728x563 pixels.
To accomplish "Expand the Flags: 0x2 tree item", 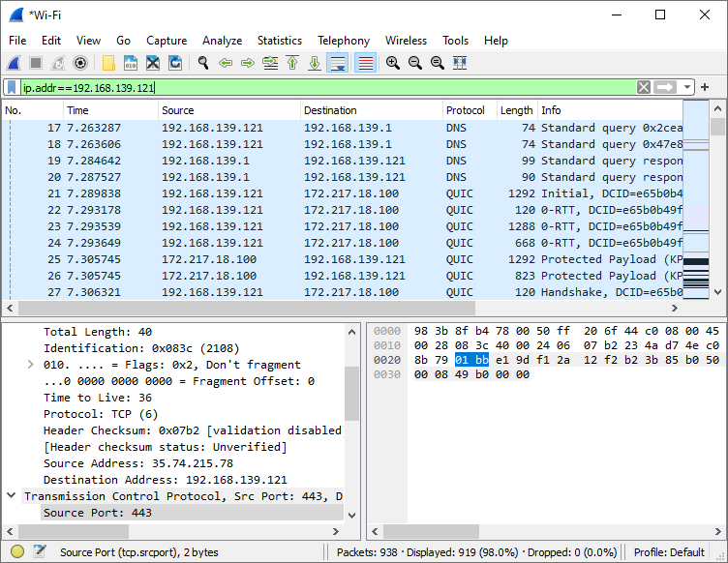I will (x=31, y=365).
